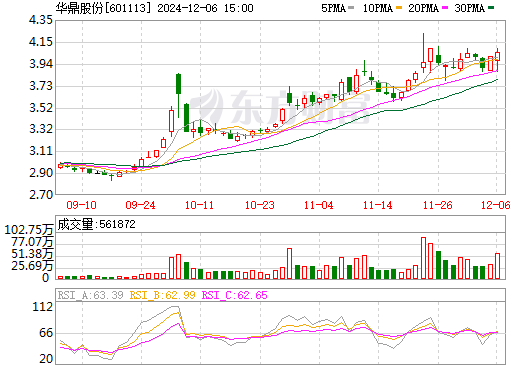Screen dimensions: 520x365
Task: Select the 11-14 date on the time axis
Action: pyautogui.click(x=378, y=205)
